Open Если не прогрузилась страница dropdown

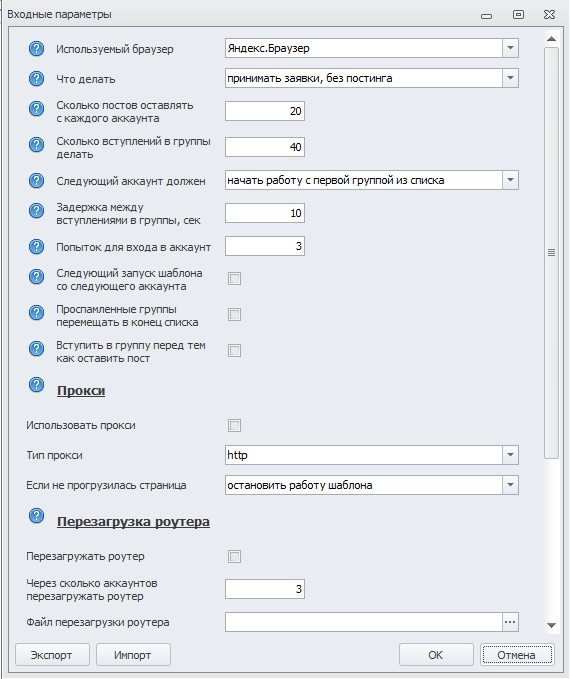(x=510, y=485)
